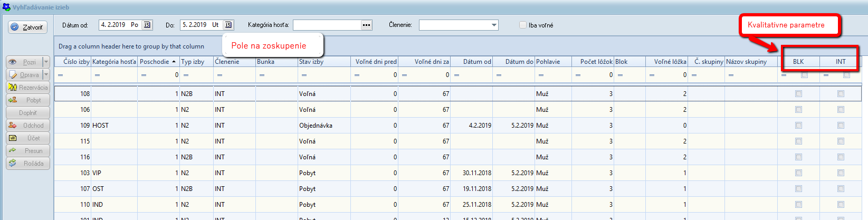
Task: Click ellipsis button next to Kategória hosťa
Action: click(x=367, y=25)
